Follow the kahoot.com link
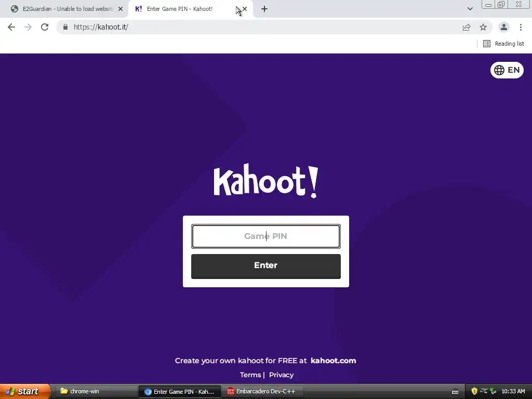The image size is (532, 399). (333, 361)
